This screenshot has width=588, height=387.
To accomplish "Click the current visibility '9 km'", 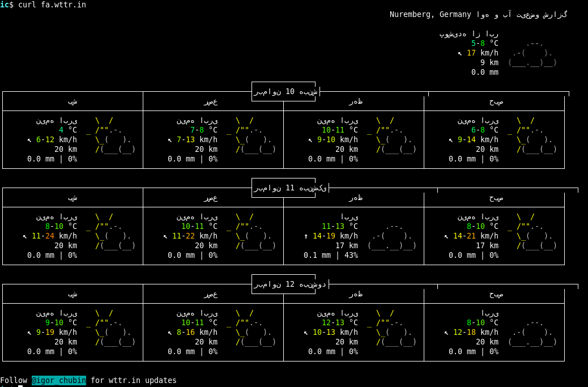I will [489, 63].
